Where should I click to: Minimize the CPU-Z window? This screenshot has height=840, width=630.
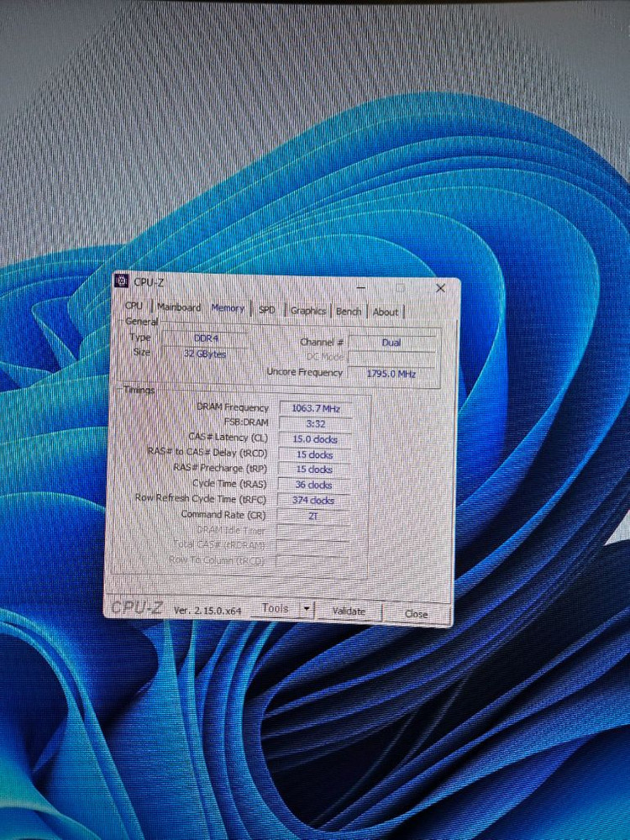click(x=361, y=287)
